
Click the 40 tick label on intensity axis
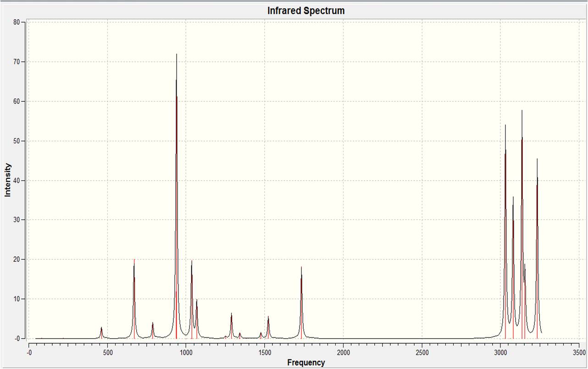click(x=16, y=181)
